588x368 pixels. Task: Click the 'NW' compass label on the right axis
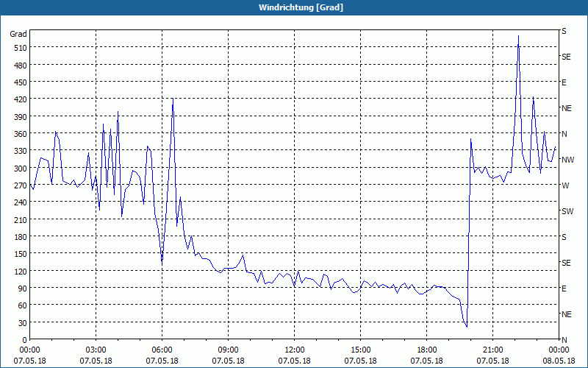567,160
